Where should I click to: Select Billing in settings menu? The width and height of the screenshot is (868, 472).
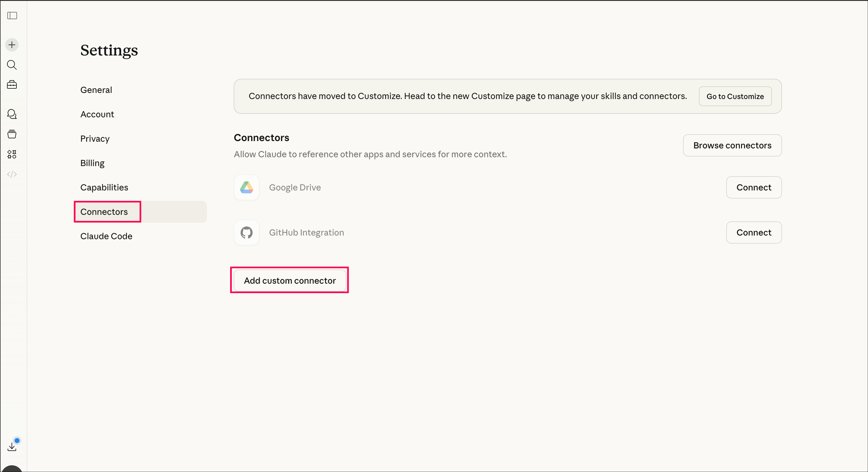pyautogui.click(x=92, y=163)
